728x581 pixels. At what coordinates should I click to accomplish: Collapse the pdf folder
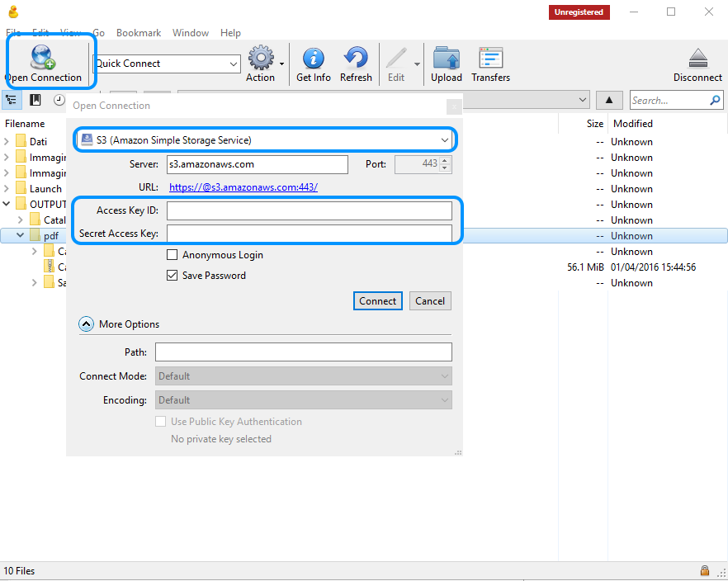[21, 235]
